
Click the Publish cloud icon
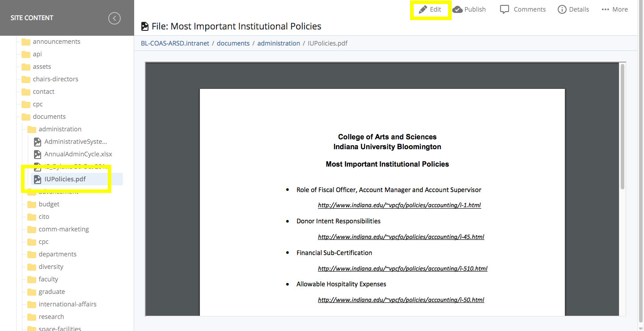457,9
